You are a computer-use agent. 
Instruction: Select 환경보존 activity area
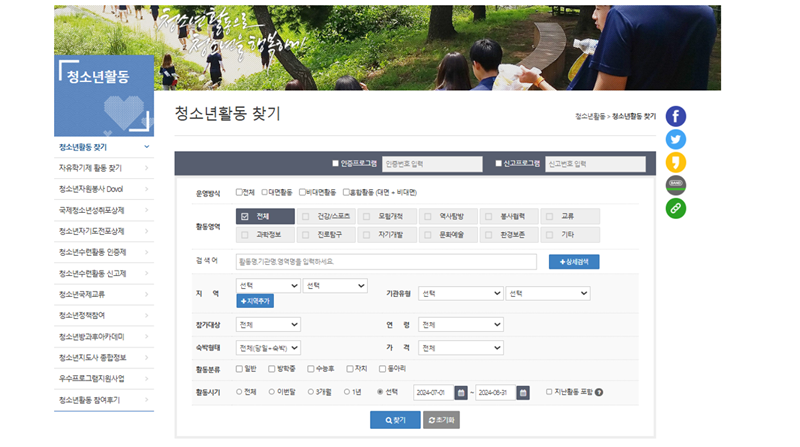pos(509,235)
